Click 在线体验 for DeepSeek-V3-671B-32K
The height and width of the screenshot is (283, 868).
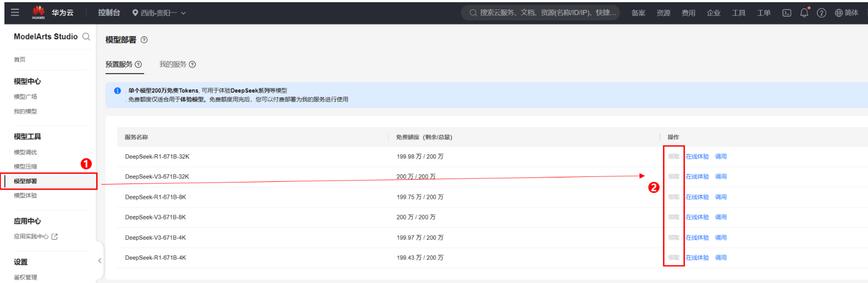click(x=697, y=177)
